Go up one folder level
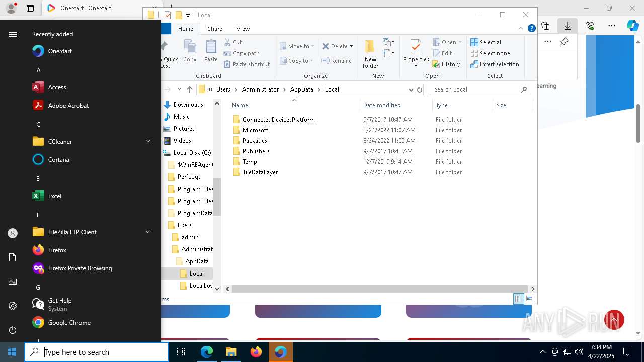644x362 pixels. [189, 89]
